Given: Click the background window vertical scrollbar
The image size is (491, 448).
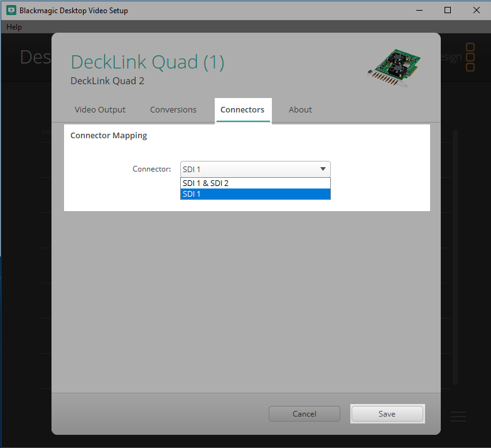Looking at the screenshot, I should point(455,257).
